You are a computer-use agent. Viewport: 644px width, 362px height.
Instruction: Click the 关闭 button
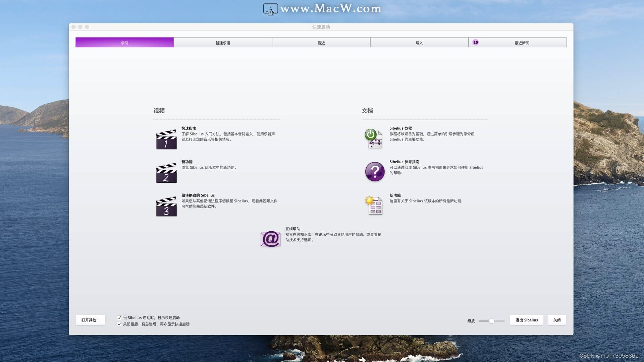[x=557, y=320]
